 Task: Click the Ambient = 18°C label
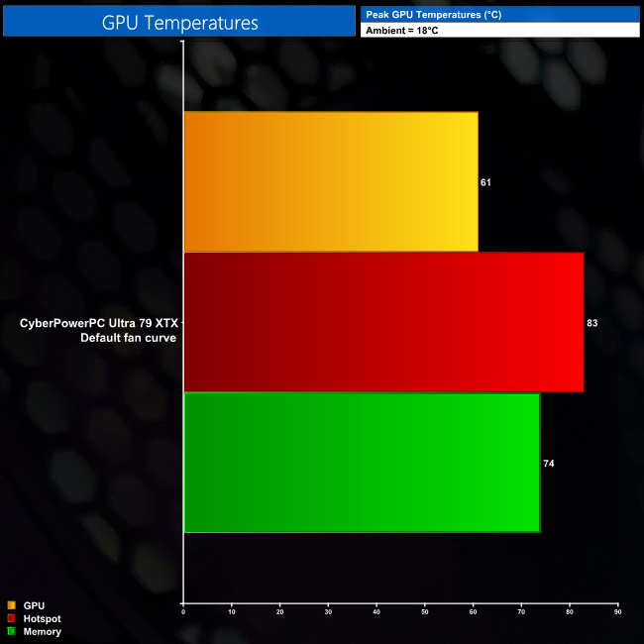click(x=499, y=30)
